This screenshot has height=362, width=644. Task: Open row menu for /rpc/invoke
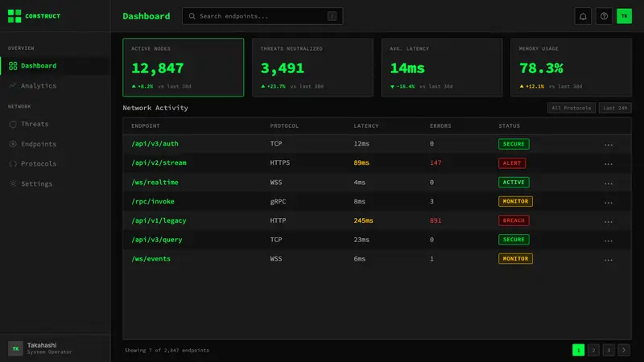click(609, 202)
